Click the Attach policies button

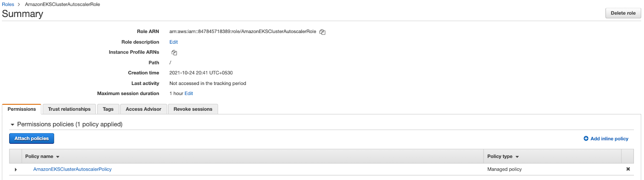31,139
